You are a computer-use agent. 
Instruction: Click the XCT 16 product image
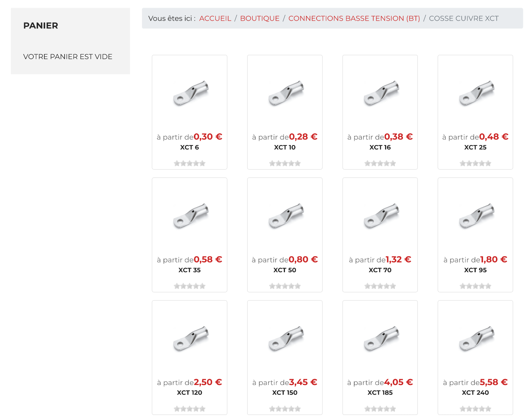pyautogui.click(x=382, y=93)
